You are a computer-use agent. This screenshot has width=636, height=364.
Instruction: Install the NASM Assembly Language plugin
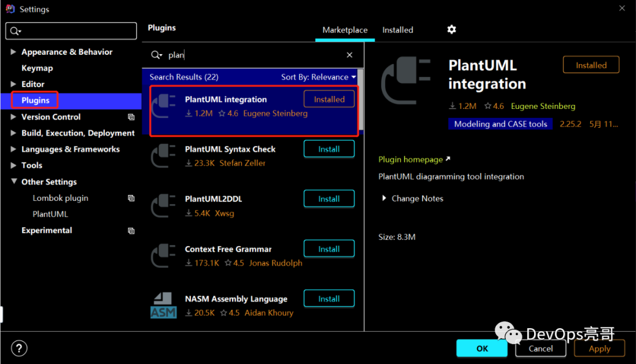coord(329,299)
